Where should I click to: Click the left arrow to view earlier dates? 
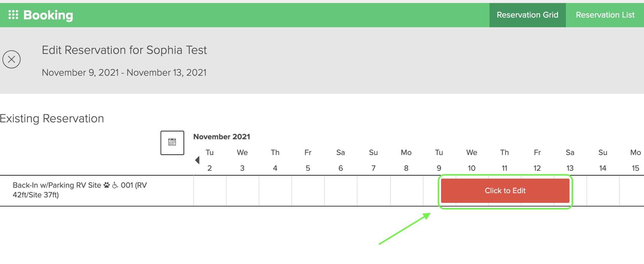[197, 160]
